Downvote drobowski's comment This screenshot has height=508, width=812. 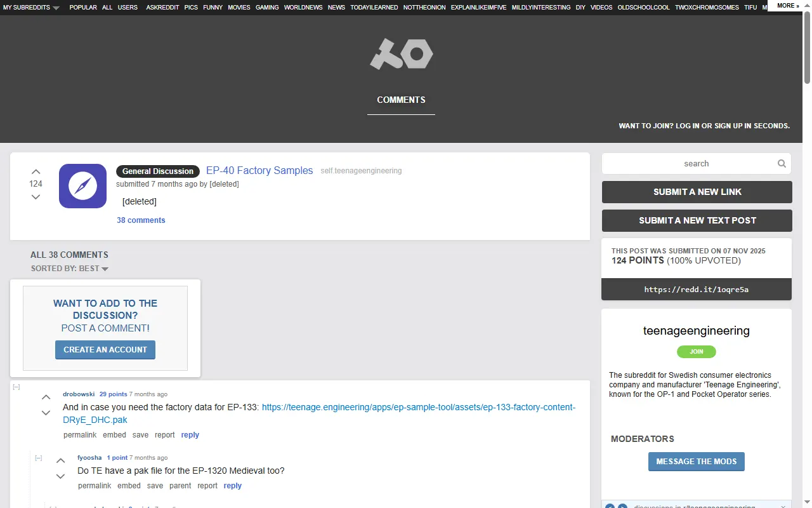[46, 413]
